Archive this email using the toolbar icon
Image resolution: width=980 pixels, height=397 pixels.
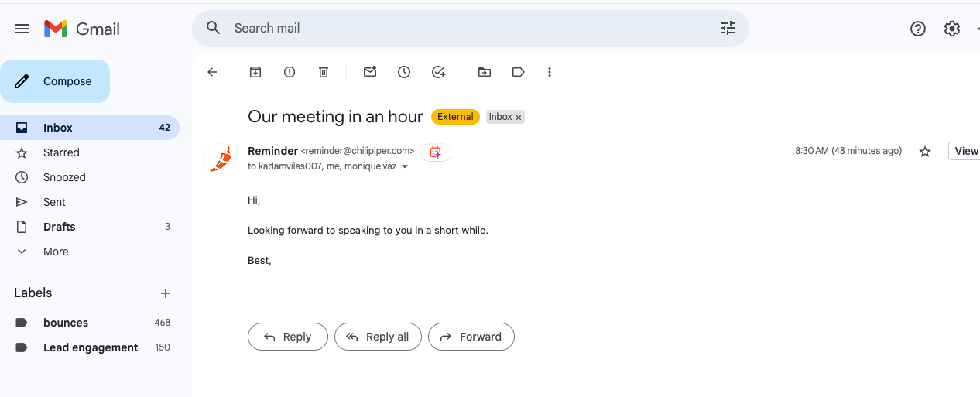(x=255, y=72)
